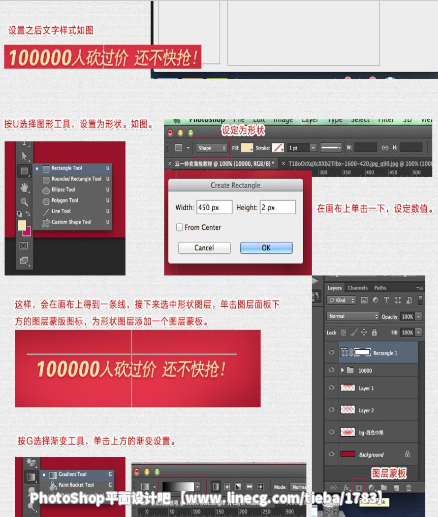Screen dimensions: 438x517
Task: Enable the From Center checkbox
Action: click(x=179, y=227)
